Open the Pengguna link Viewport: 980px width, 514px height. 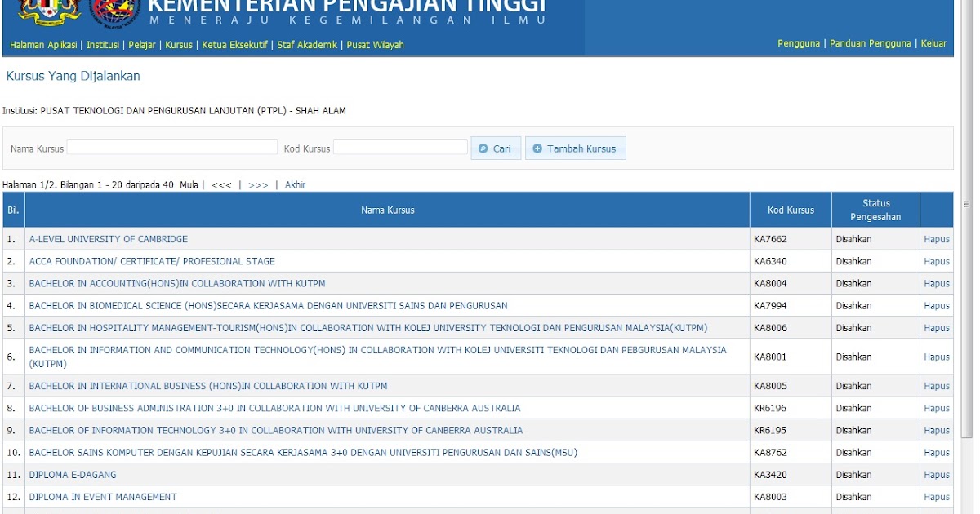pyautogui.click(x=799, y=44)
